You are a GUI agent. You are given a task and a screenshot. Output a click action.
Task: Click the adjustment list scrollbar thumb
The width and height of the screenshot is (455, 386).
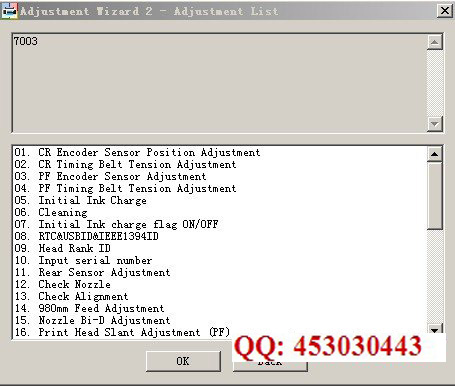(x=434, y=196)
